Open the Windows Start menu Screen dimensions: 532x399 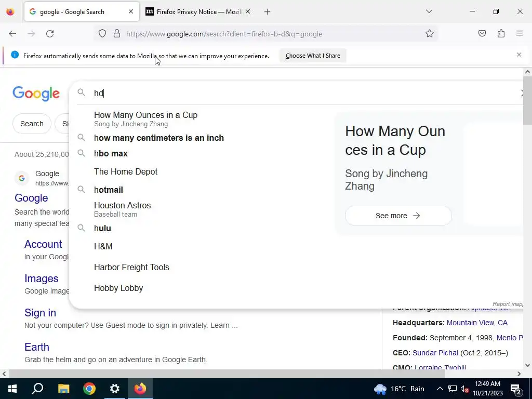point(12,389)
